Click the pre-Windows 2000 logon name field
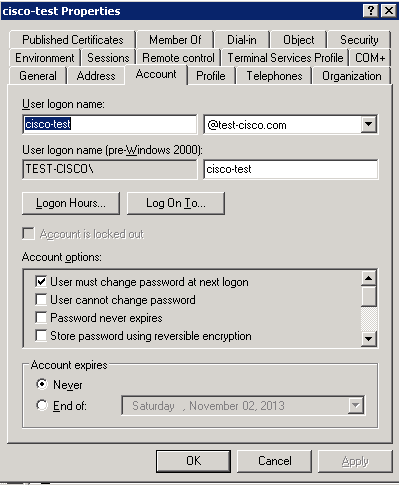The image size is (399, 485). pos(291,169)
